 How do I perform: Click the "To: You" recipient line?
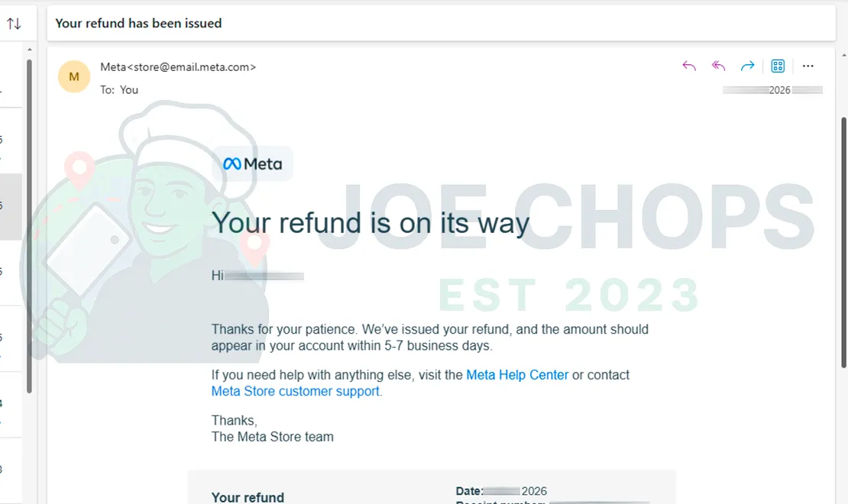pos(119,89)
